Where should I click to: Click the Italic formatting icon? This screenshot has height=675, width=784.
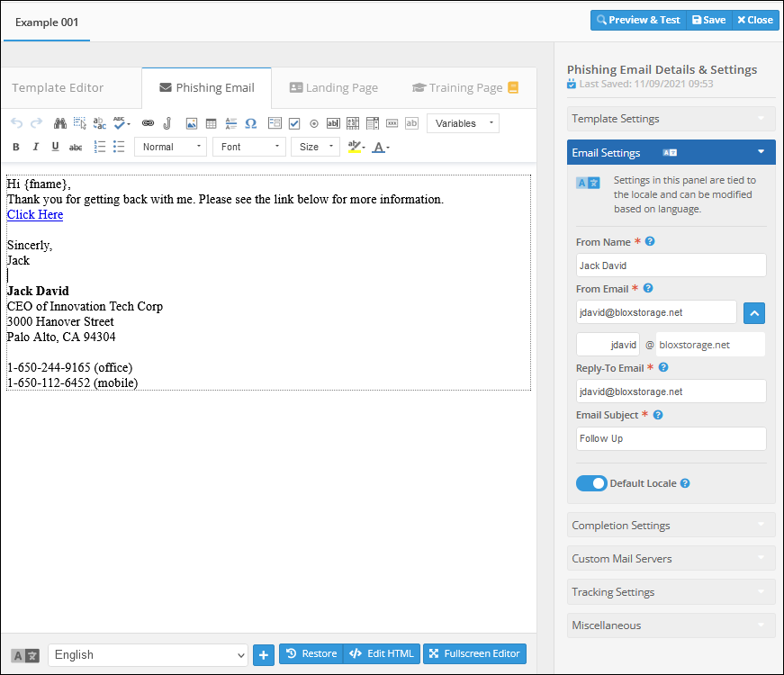tap(36, 147)
